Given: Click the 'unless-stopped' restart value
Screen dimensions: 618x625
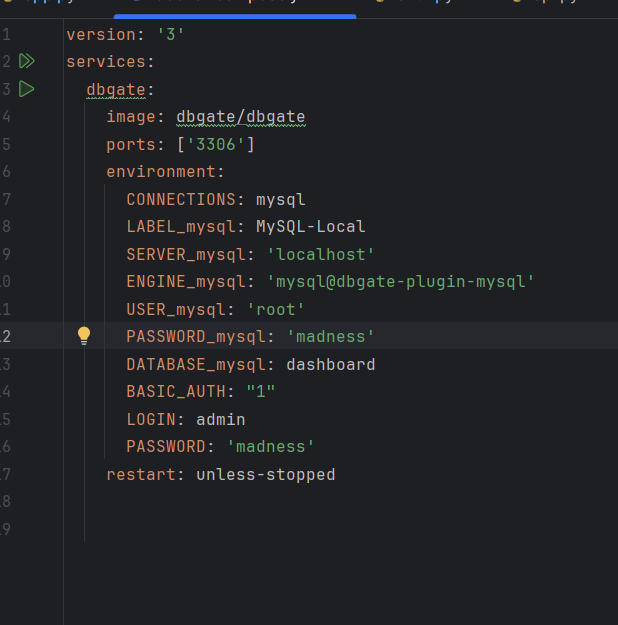Looking at the screenshot, I should coord(265,474).
